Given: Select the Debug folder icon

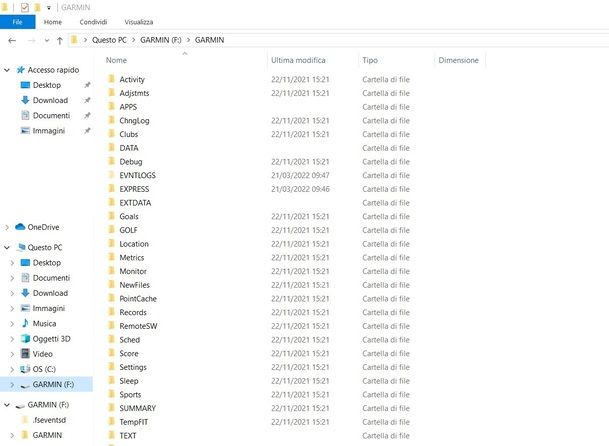Looking at the screenshot, I should pyautogui.click(x=111, y=161).
